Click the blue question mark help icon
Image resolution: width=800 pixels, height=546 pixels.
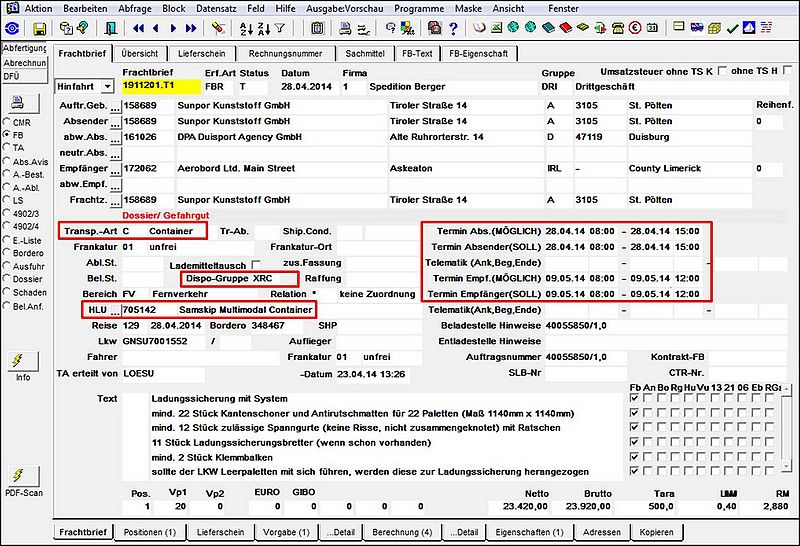coord(453,29)
